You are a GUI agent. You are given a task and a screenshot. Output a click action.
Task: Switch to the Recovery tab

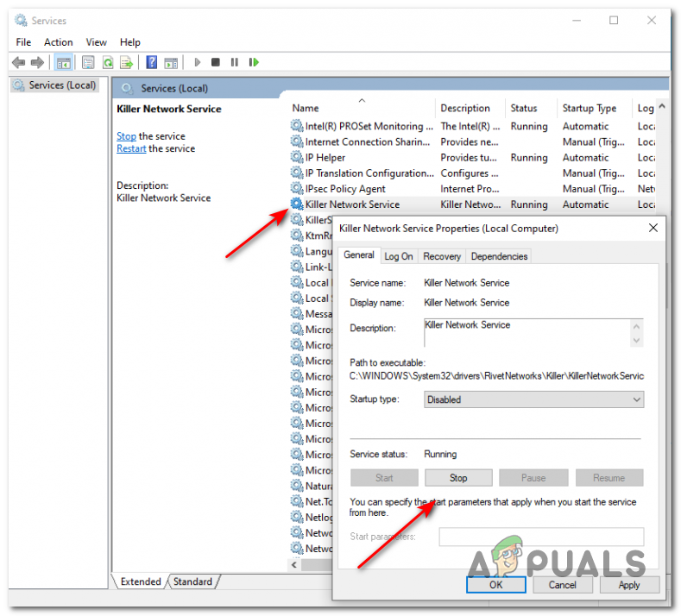coord(442,256)
